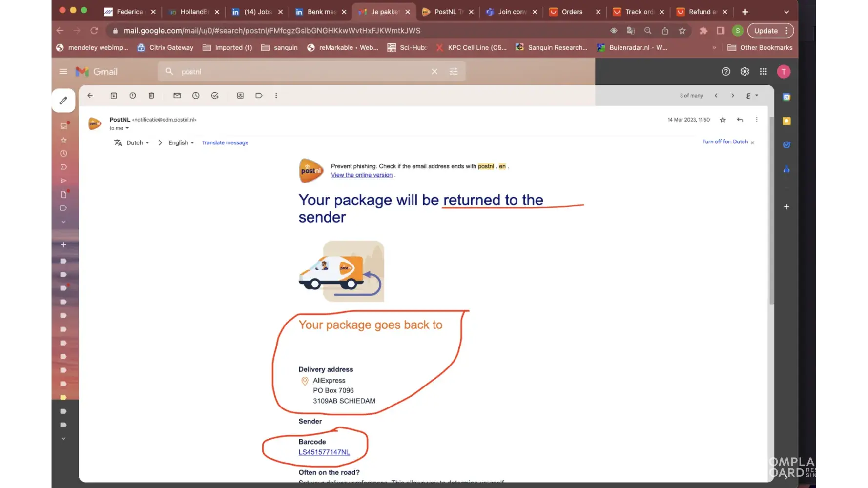Screen dimensions: 868x488
Task: Open Gmail settings gear
Action: click(744, 72)
